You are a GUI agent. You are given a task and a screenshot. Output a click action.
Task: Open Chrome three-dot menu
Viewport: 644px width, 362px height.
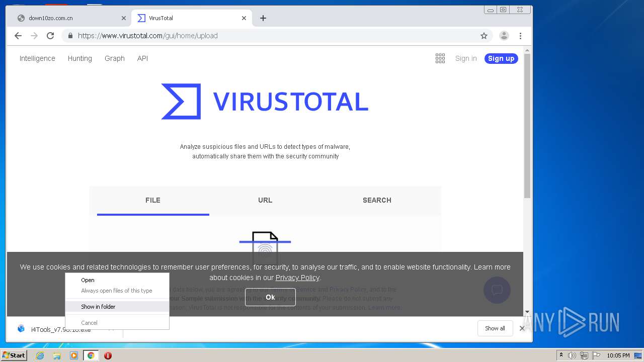(520, 36)
